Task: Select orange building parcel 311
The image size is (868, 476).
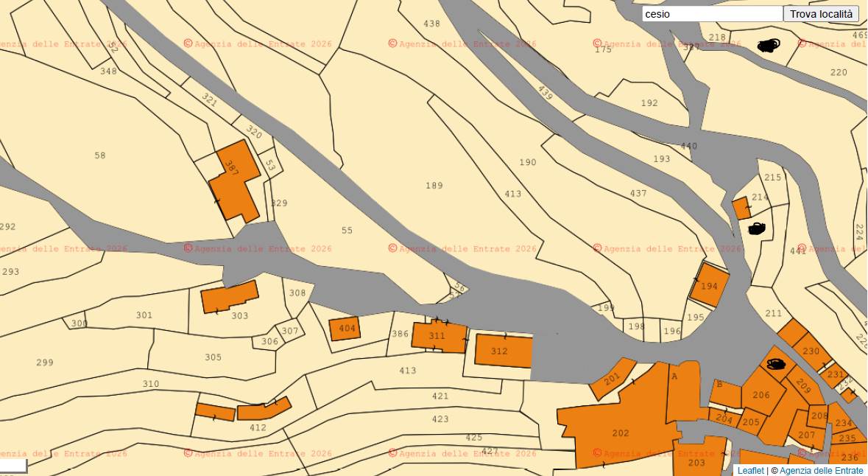Action: pos(438,337)
